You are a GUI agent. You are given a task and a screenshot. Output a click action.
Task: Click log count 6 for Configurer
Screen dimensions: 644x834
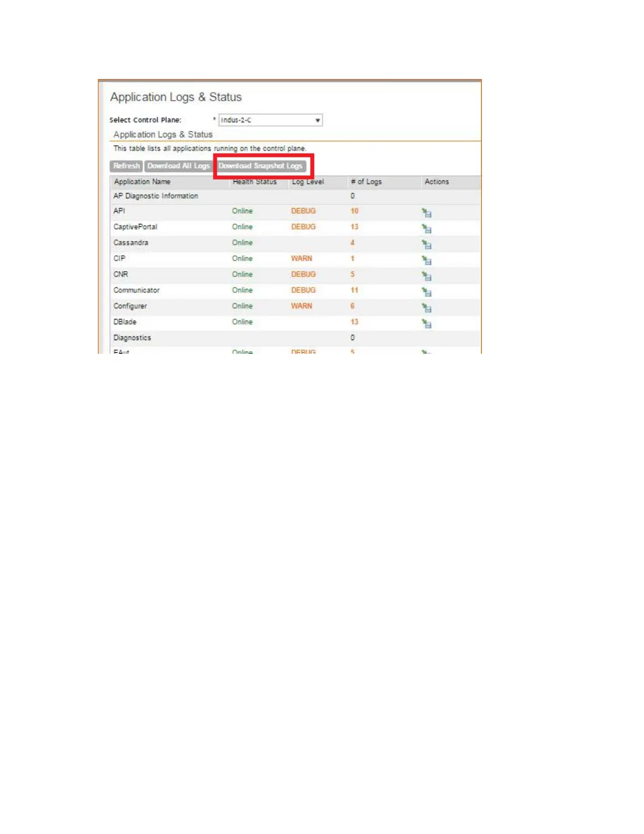(353, 306)
